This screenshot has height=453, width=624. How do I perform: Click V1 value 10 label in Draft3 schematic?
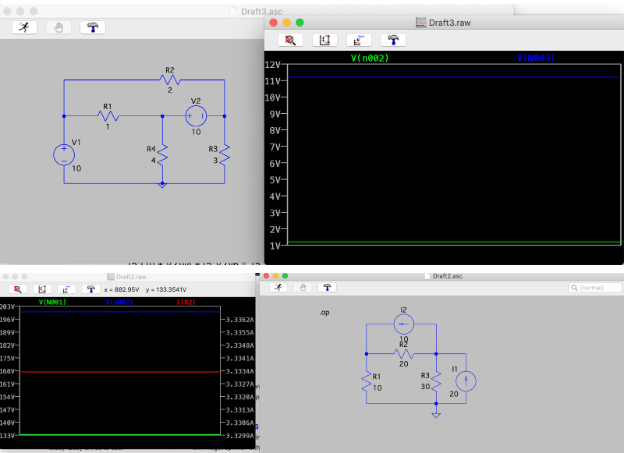[76, 168]
